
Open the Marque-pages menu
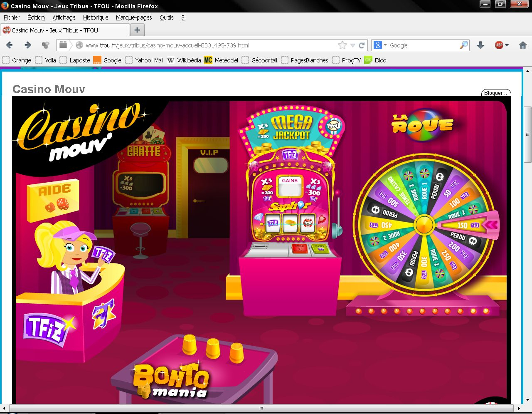coord(133,17)
